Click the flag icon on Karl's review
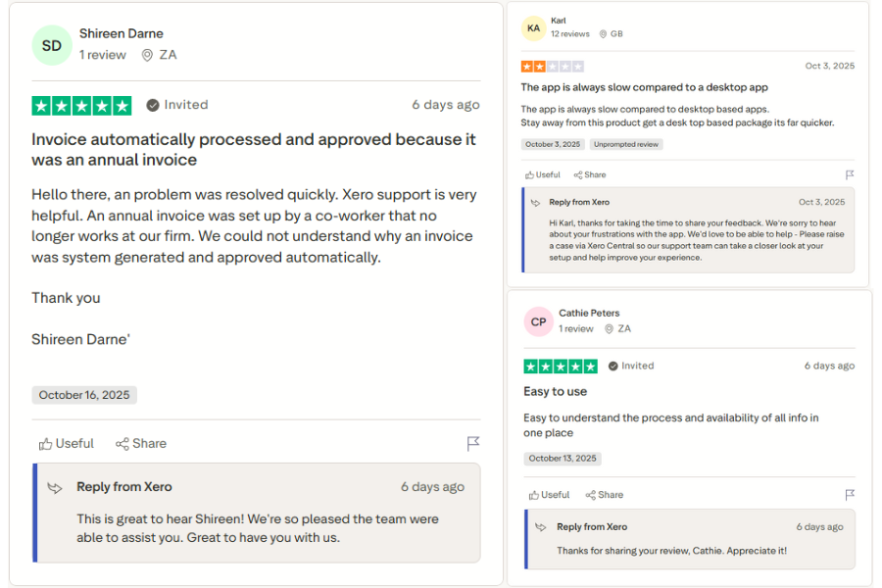Image resolution: width=882 pixels, height=588 pixels. tap(852, 172)
